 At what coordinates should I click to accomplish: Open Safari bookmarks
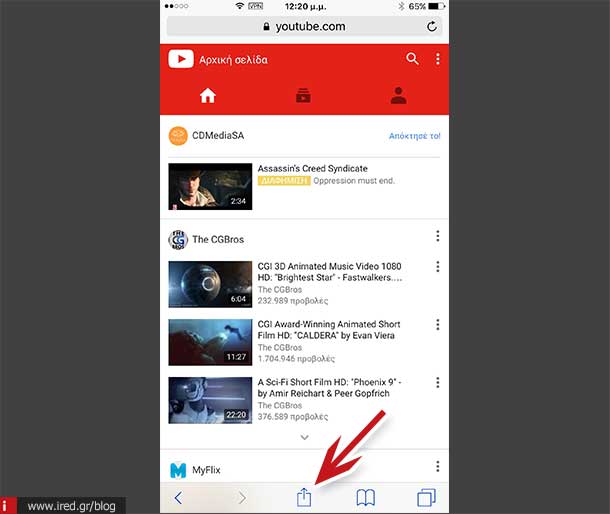[366, 498]
